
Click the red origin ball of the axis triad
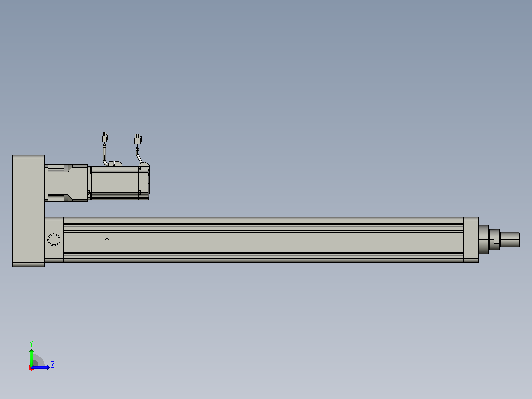[31, 368]
